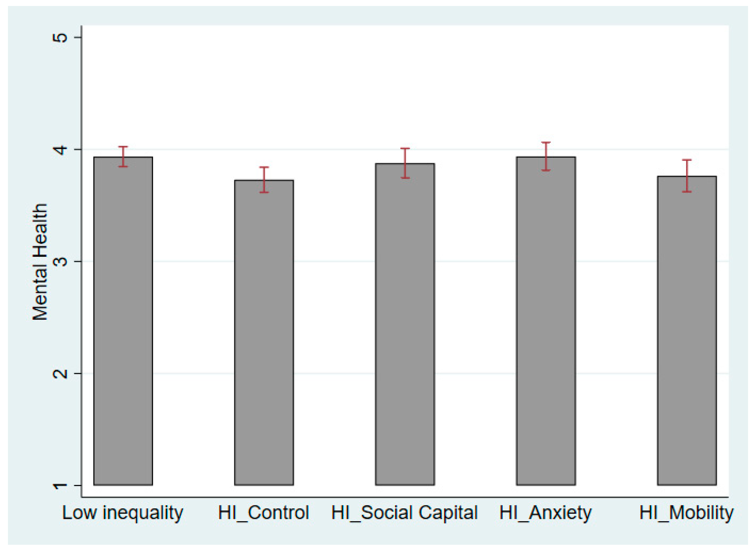Select the y-axis tick label 2
The width and height of the screenshot is (756, 554).
(60, 373)
